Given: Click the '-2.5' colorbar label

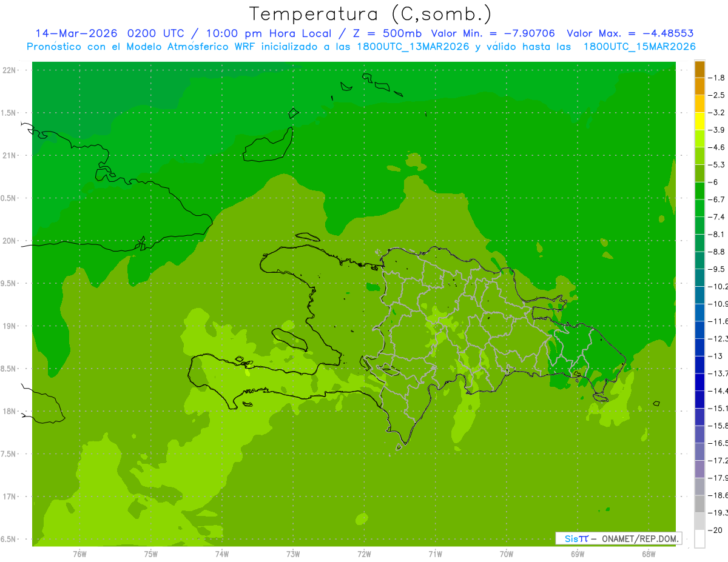Looking at the screenshot, I should (x=716, y=95).
